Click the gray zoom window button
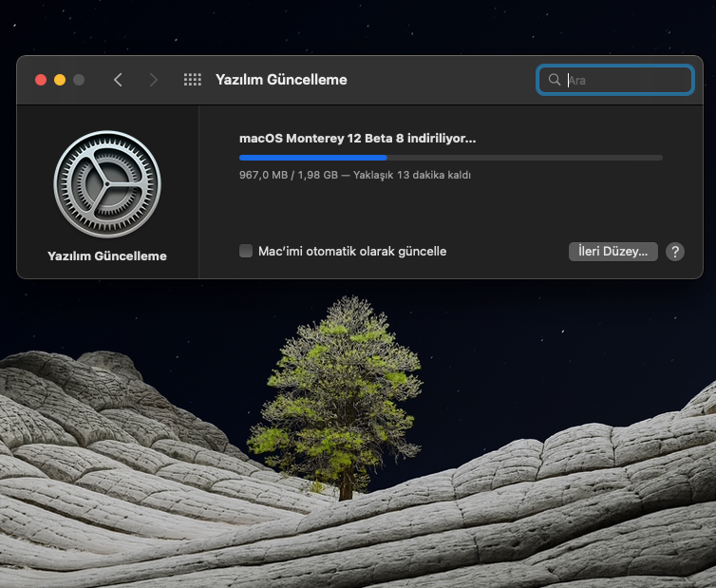 point(79,80)
